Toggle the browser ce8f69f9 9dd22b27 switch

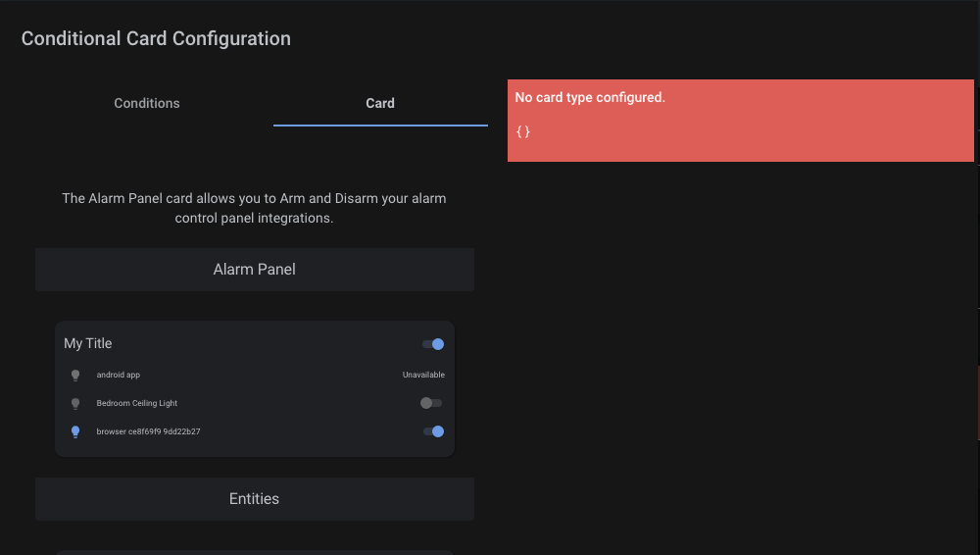coord(433,431)
